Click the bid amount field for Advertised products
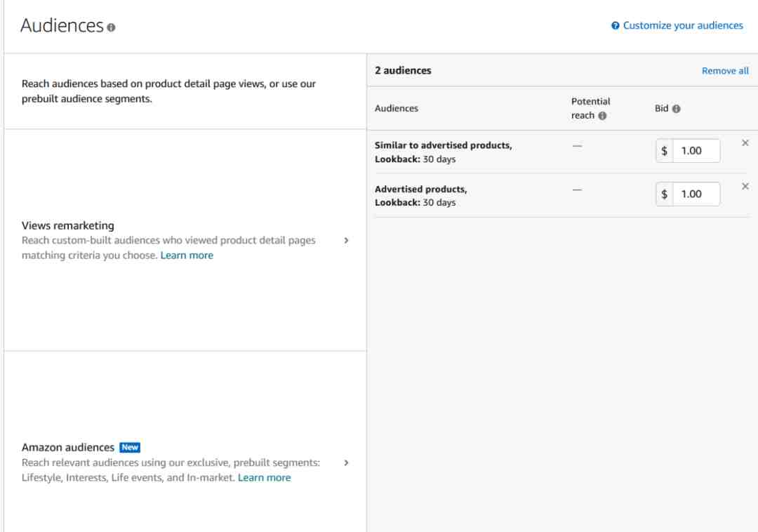The image size is (758, 532). (696, 194)
